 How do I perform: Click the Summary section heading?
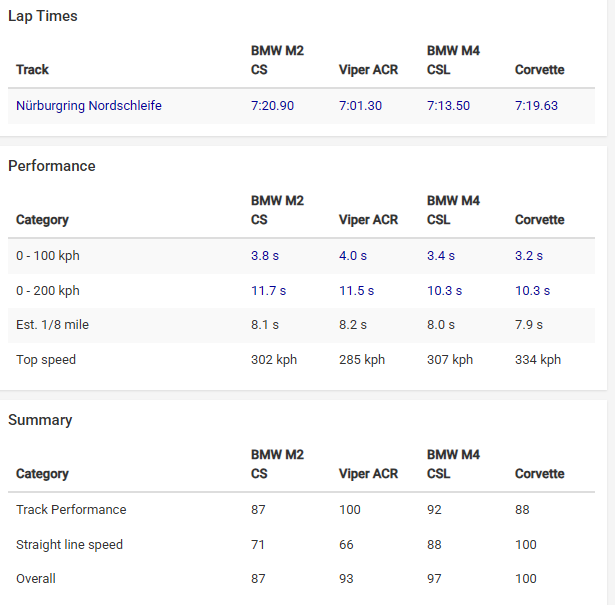pyautogui.click(x=40, y=420)
